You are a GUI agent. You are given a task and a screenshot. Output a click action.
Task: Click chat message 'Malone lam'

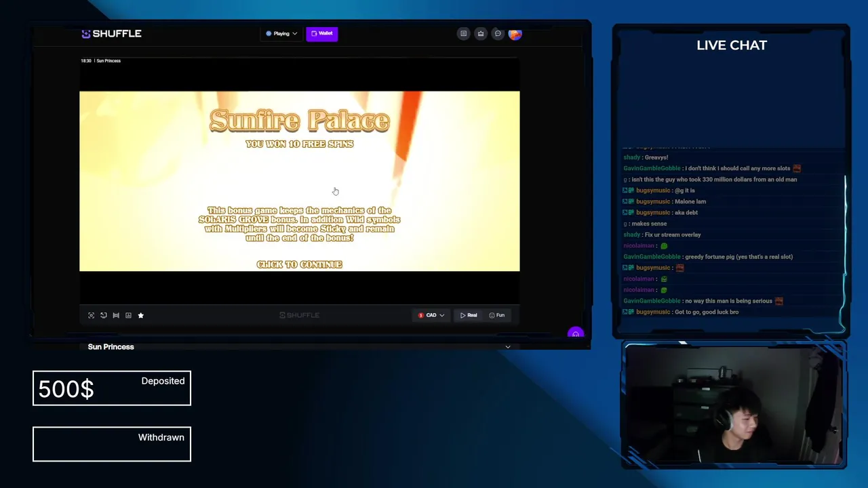coord(690,201)
